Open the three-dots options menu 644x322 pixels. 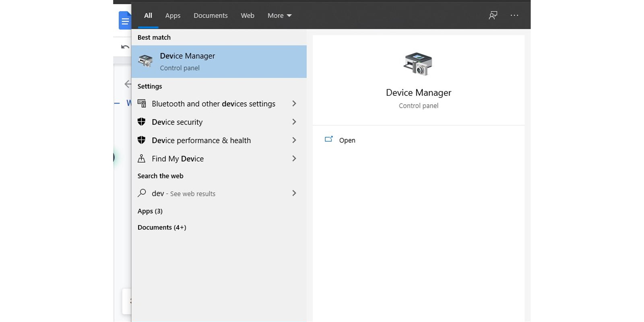514,15
